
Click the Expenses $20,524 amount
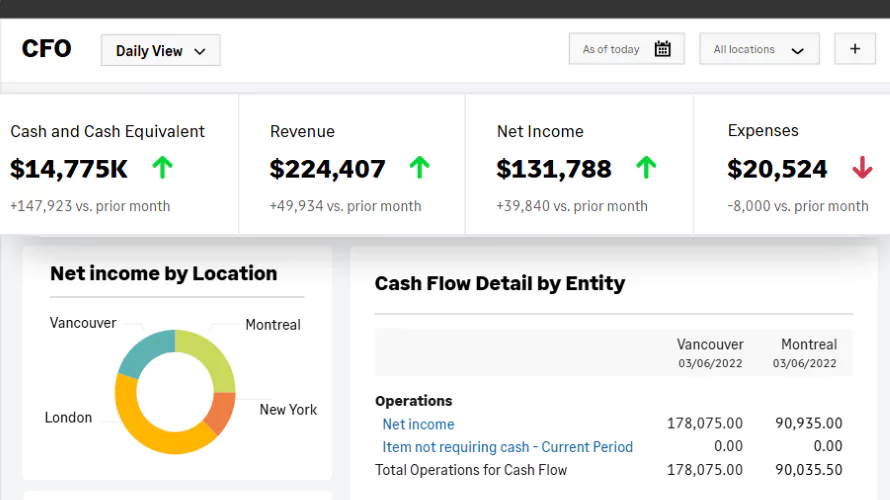coord(777,170)
